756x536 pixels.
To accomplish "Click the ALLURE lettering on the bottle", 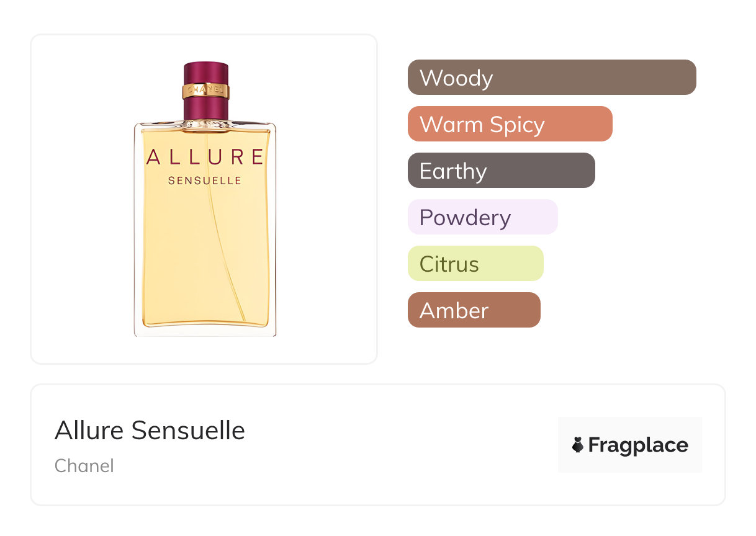I will 205,158.
